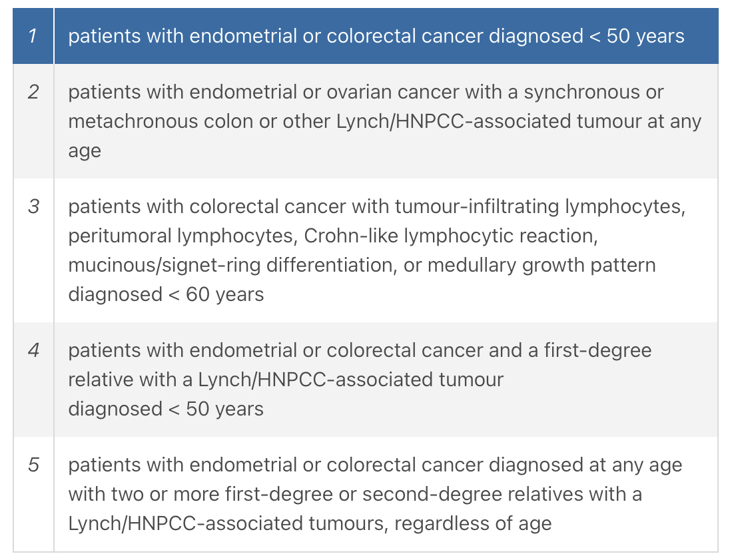Viewport: 732px width, 560px height.
Task: Click the blue header row text about diagnosed < 50 years
Action: 376,36
